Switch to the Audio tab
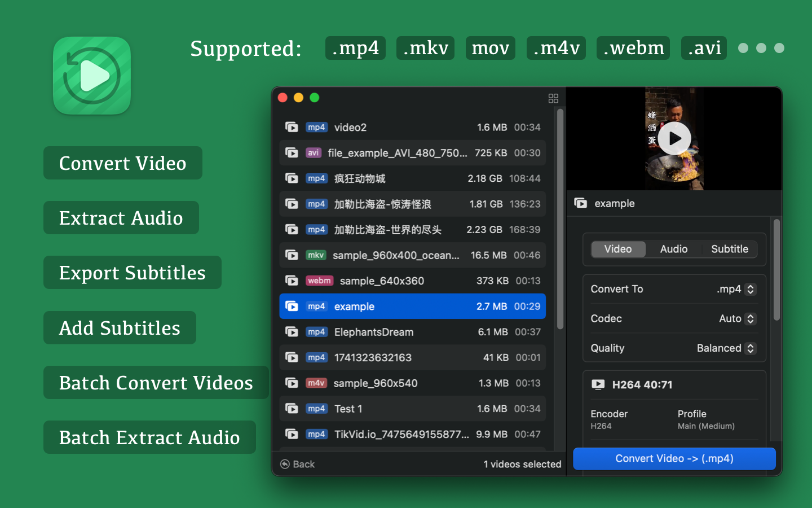 point(673,249)
